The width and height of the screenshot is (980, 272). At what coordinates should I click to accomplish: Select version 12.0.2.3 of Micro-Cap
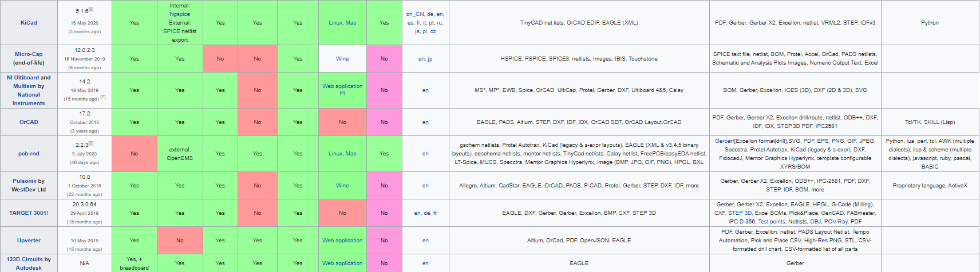[85, 50]
